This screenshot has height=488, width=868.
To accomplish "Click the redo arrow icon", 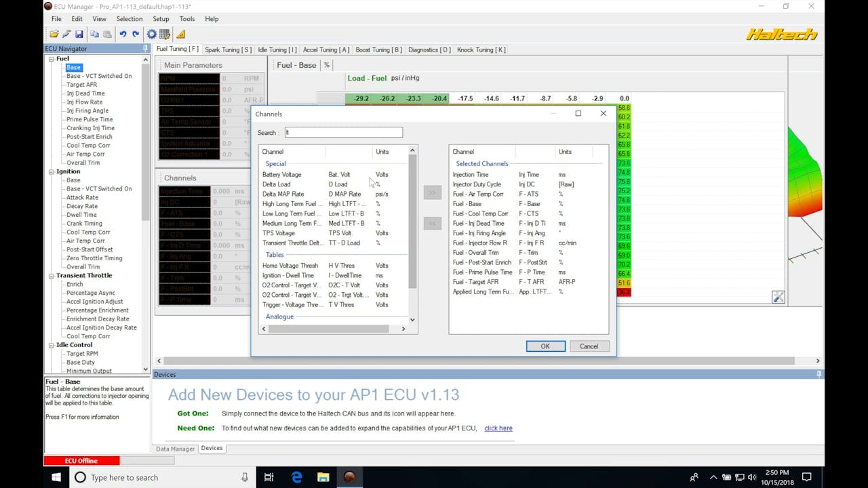I will (136, 34).
